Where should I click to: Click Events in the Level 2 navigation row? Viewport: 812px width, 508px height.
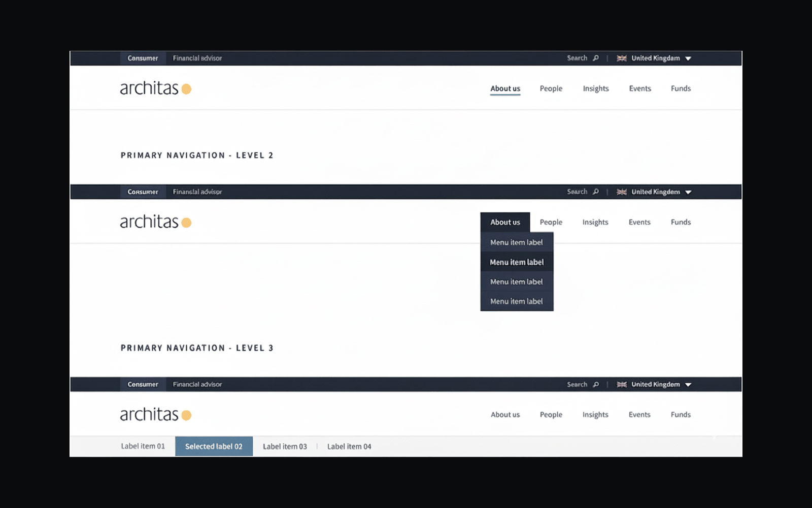pyautogui.click(x=639, y=222)
